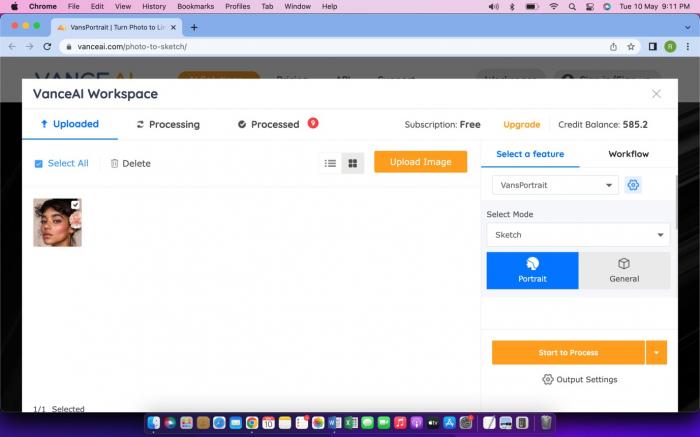The width and height of the screenshot is (700, 437).
Task: Open the VansPortrait settings gear icon
Action: [633, 185]
